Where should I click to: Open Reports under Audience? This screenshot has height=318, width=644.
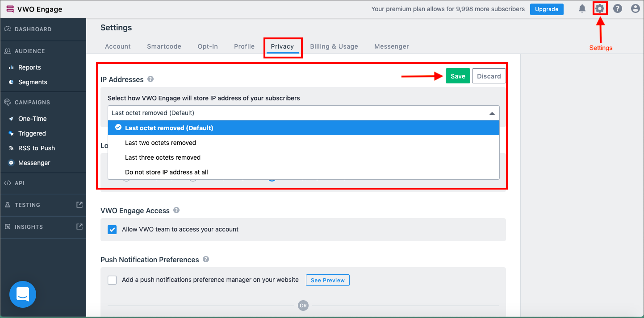click(29, 67)
